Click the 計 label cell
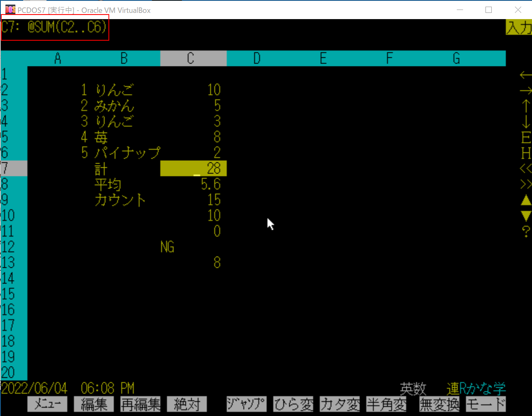The image size is (532, 416). pyautogui.click(x=101, y=168)
